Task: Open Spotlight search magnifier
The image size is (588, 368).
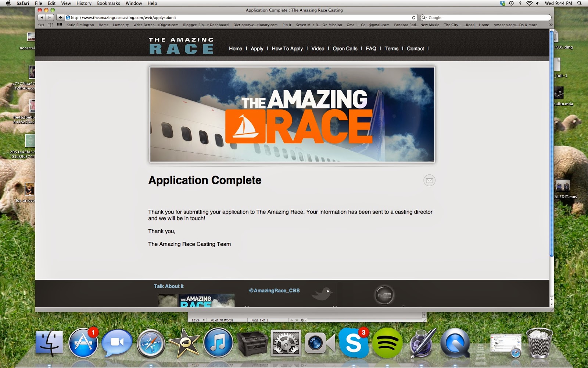Action: 580,3
